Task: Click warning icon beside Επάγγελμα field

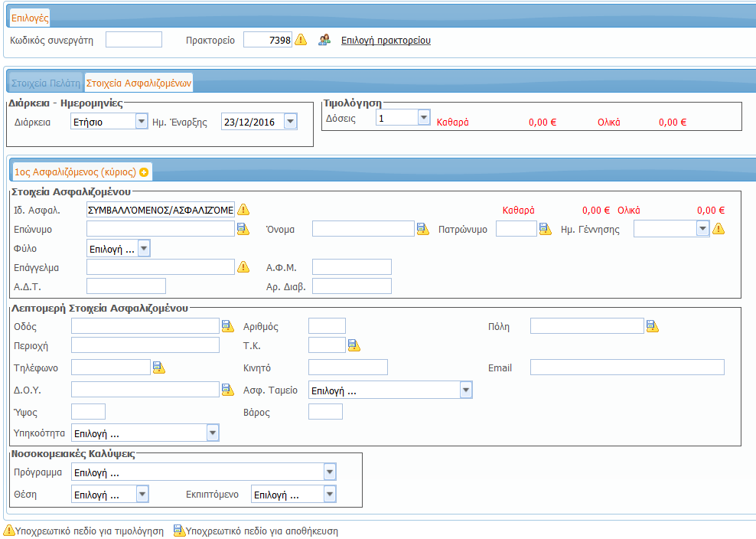Action: pos(243,267)
